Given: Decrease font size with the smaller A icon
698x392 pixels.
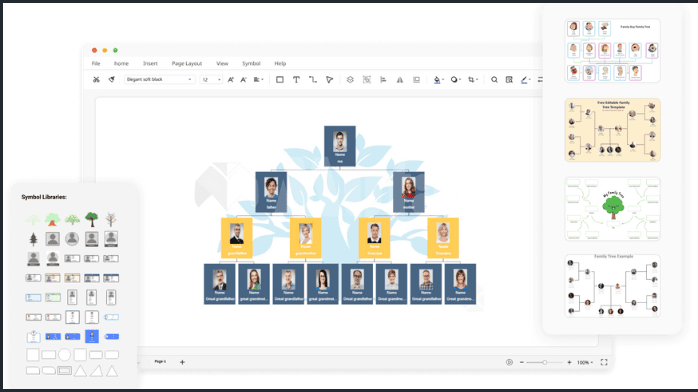Looking at the screenshot, I should click(243, 80).
